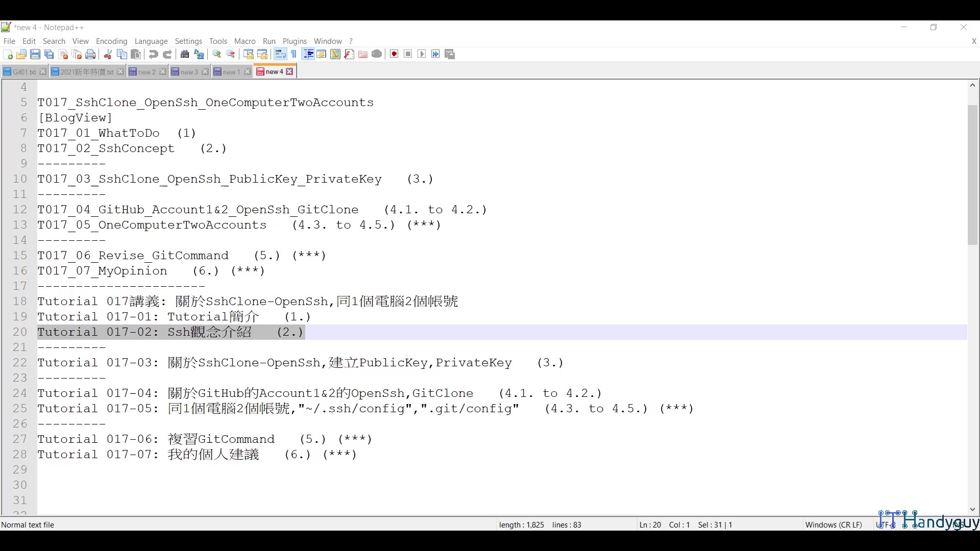Click Windows (CR LF) in status bar
Viewport: 980px width, 551px height.
(833, 524)
